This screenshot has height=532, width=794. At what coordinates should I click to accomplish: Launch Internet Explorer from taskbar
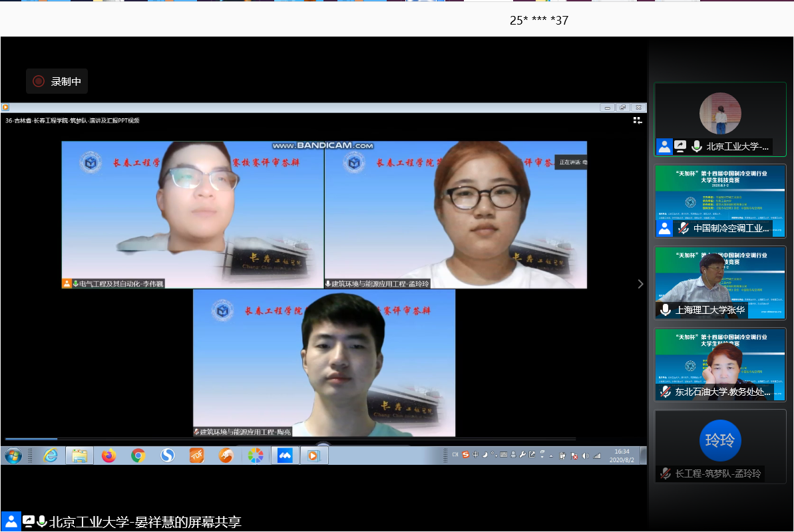[x=51, y=456]
